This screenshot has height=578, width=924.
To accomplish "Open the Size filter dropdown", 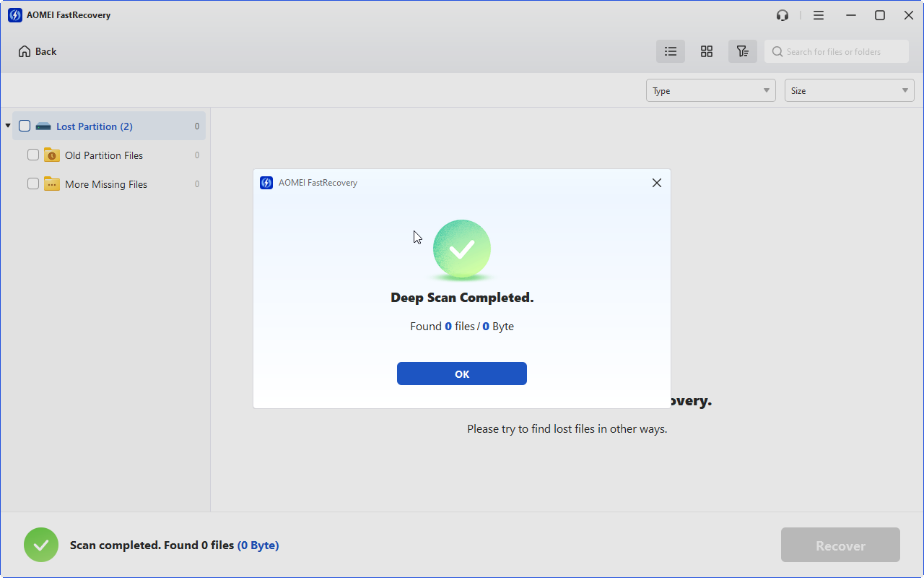I will tap(849, 90).
